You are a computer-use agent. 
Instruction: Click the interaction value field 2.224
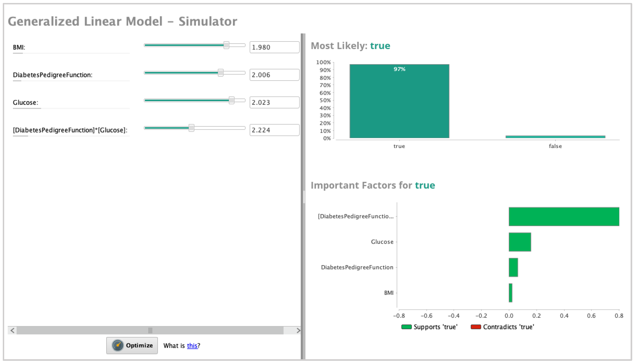point(274,130)
